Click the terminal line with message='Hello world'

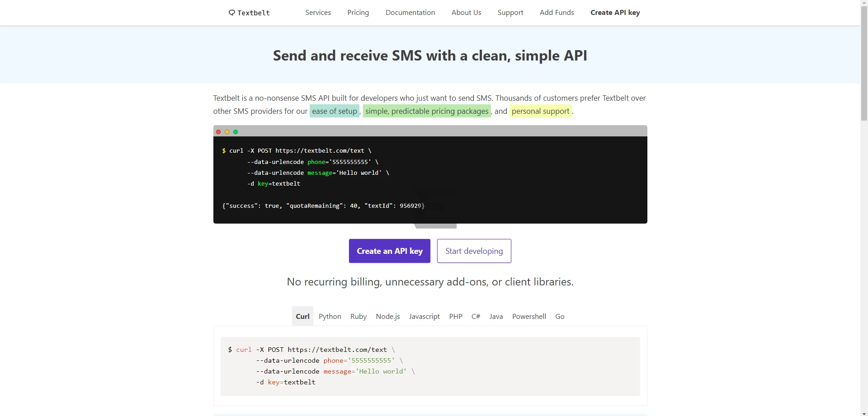[x=318, y=173]
